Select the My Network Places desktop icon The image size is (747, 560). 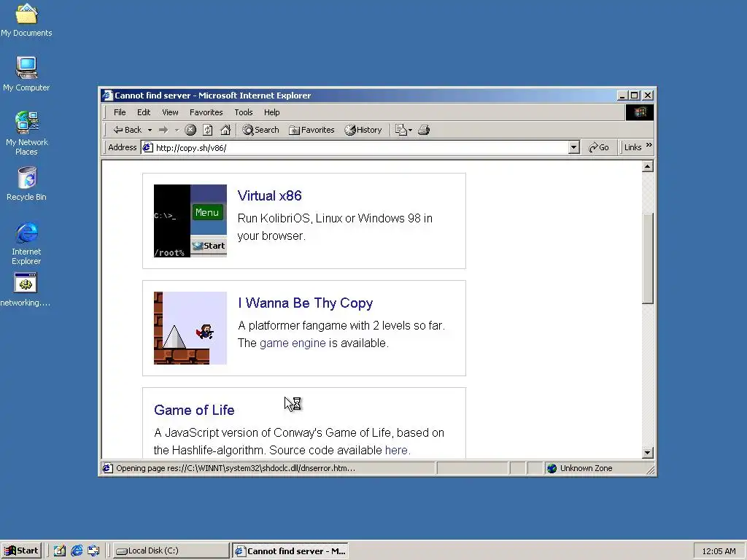(27, 133)
